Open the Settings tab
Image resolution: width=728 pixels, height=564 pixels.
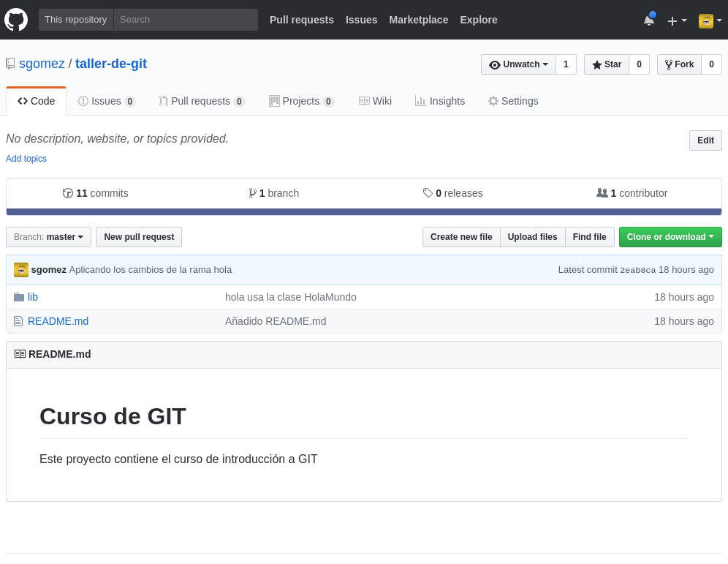point(512,101)
